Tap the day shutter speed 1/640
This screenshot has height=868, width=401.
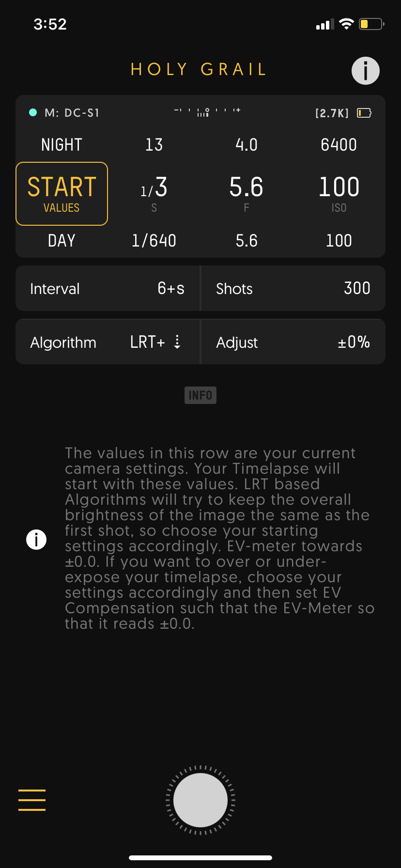pyautogui.click(x=154, y=241)
